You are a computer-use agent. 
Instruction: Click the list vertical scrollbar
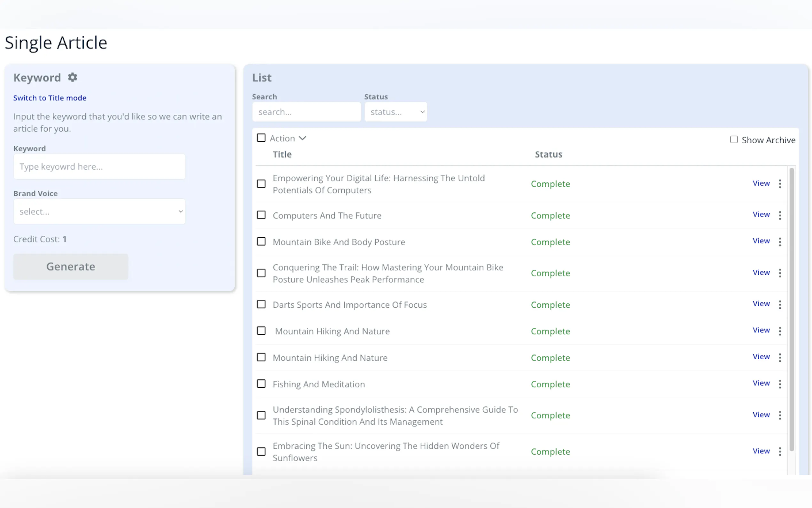[x=791, y=309]
